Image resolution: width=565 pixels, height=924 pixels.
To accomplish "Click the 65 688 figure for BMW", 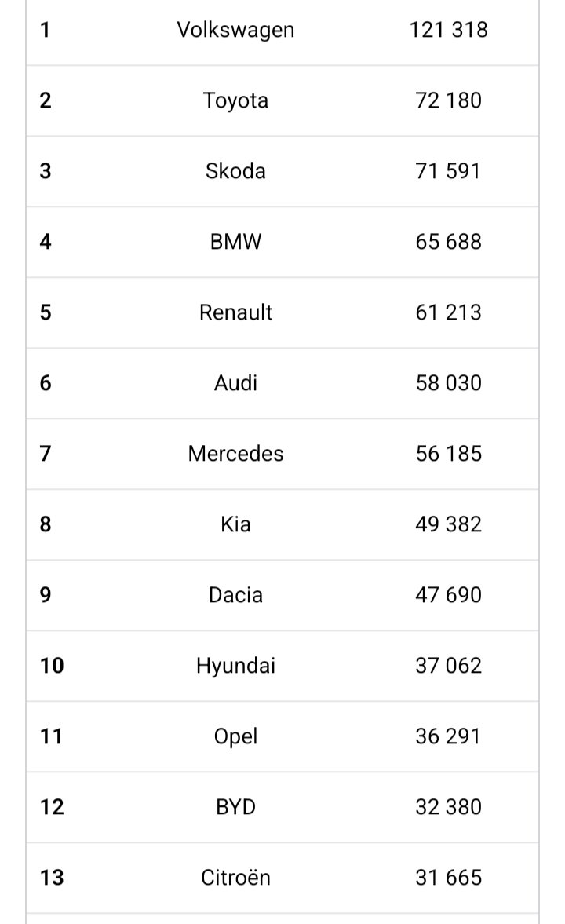I will point(448,242).
